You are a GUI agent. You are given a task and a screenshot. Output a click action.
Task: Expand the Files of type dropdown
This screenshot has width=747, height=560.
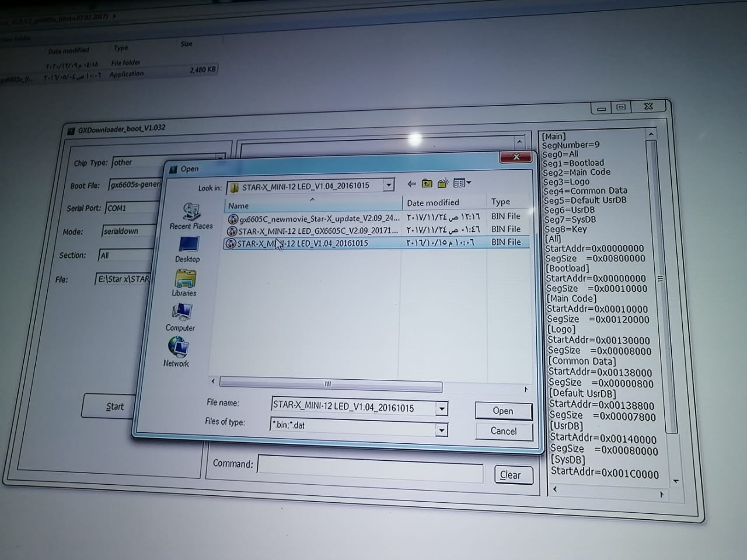442,430
